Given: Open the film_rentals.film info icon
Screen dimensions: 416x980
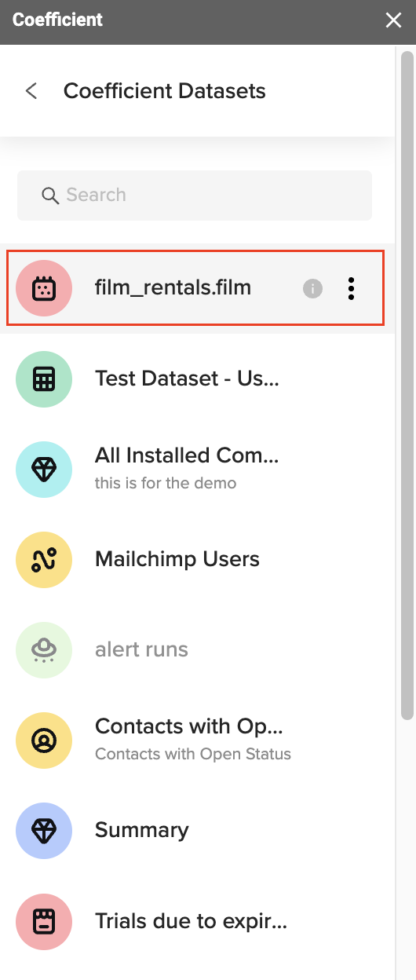Looking at the screenshot, I should coord(312,289).
